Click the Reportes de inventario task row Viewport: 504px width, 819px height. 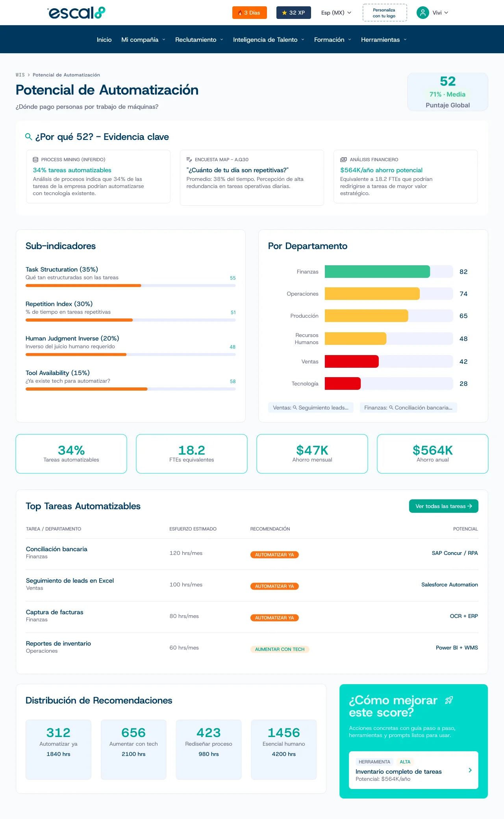tap(252, 648)
